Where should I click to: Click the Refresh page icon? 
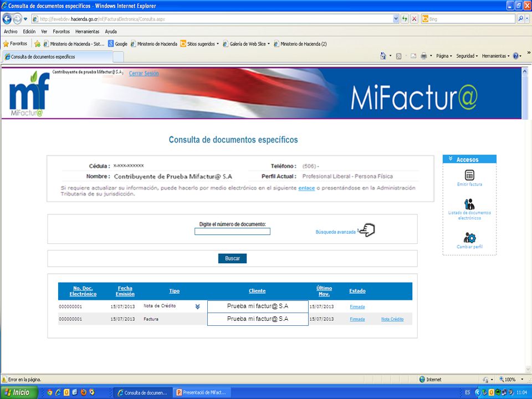point(405,19)
